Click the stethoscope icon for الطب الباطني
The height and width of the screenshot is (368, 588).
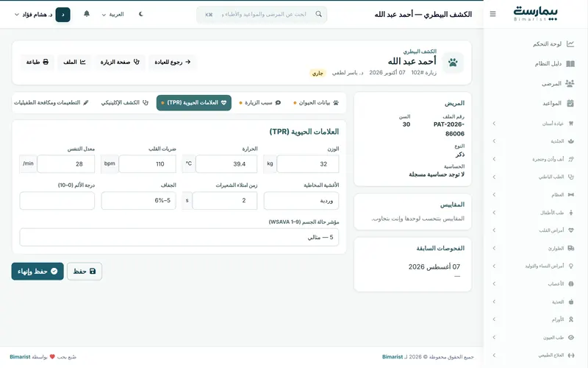tap(571, 177)
